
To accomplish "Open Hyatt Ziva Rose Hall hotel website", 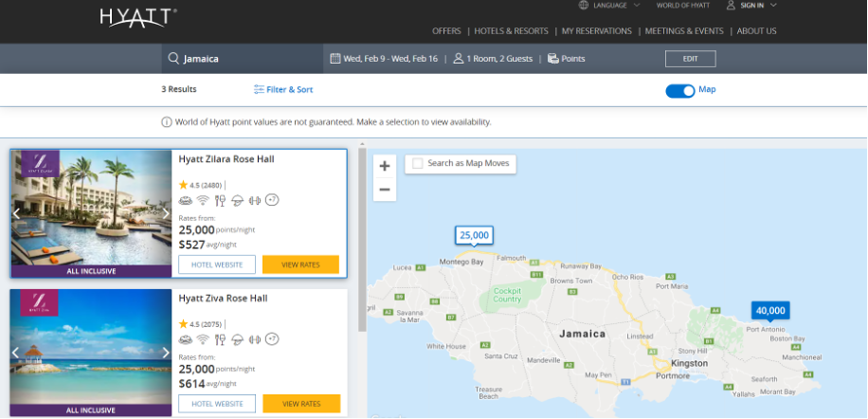I will (x=217, y=404).
